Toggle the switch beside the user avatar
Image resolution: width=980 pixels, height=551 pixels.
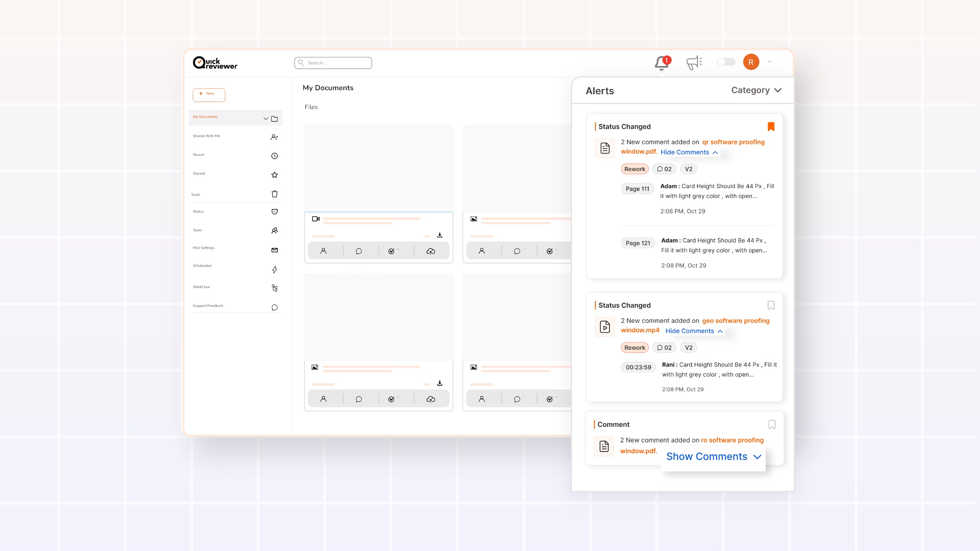[726, 62]
